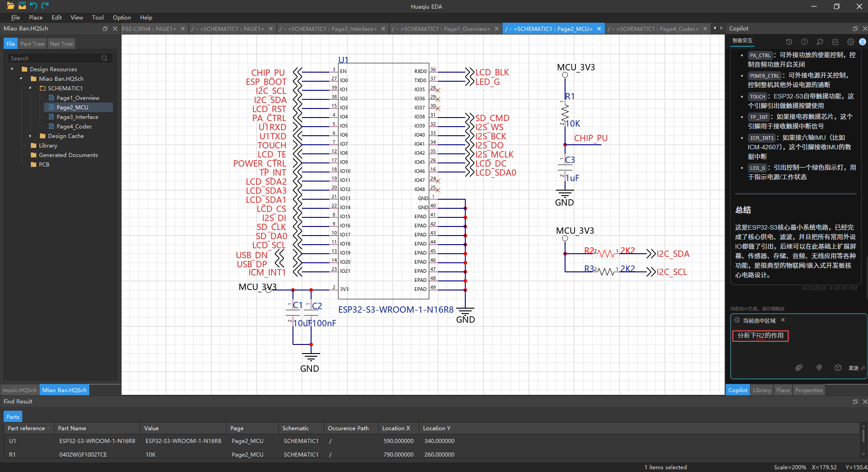Select the Parts tab in Find Result

[13, 417]
